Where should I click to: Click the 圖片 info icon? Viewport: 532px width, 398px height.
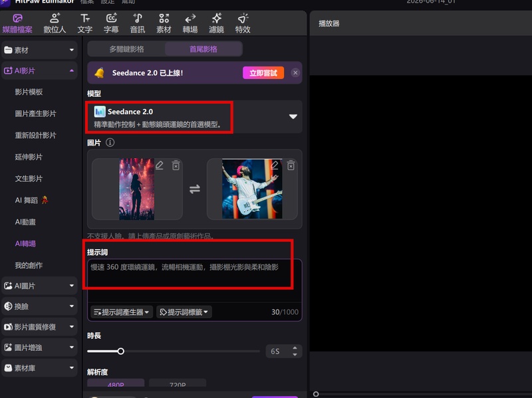pyautogui.click(x=110, y=142)
